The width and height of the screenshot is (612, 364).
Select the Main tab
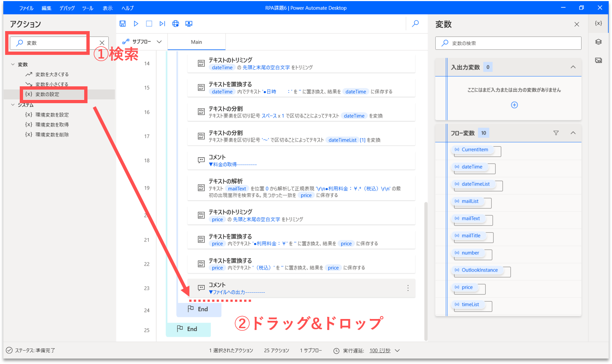tap(197, 42)
